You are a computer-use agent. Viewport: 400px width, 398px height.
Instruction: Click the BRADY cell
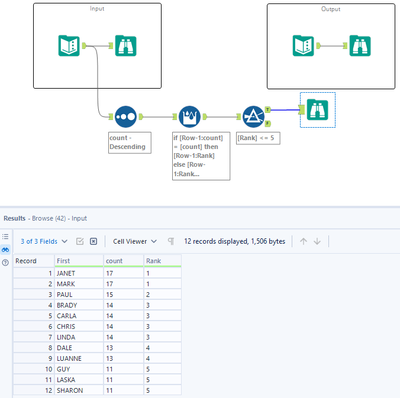pos(79,305)
